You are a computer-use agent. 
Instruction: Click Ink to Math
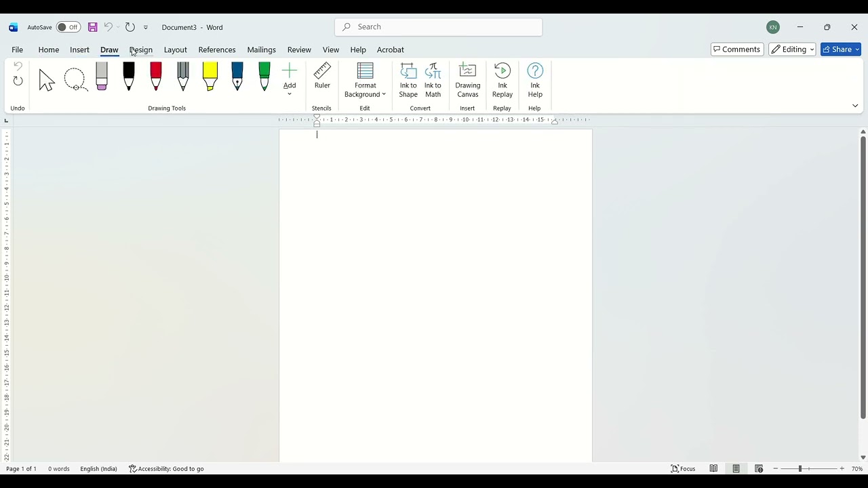pos(433,80)
